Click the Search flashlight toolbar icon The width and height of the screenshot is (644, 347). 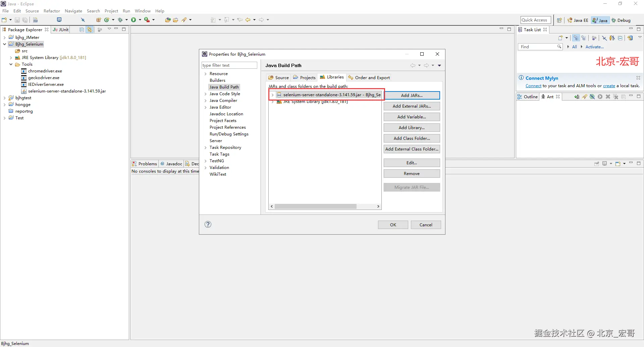184,20
